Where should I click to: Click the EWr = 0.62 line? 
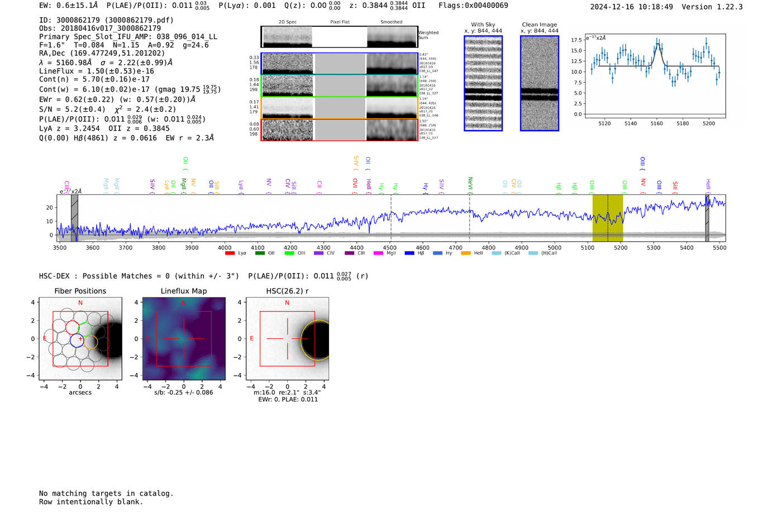117,99
